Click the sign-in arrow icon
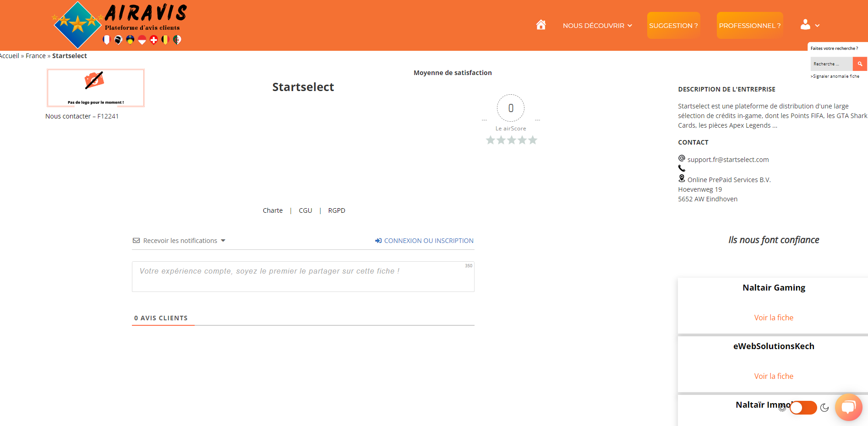This screenshot has width=868, height=426. pos(378,241)
